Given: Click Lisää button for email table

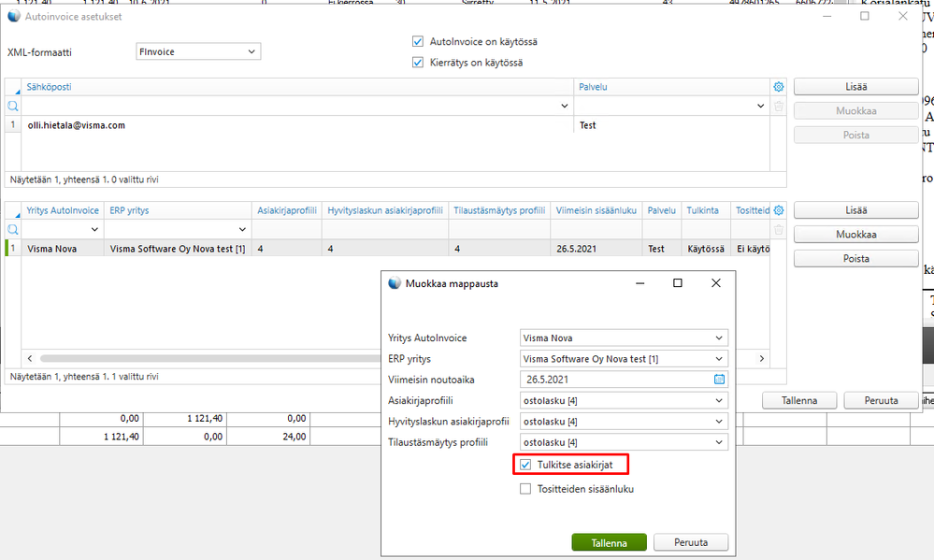Looking at the screenshot, I should (x=856, y=87).
